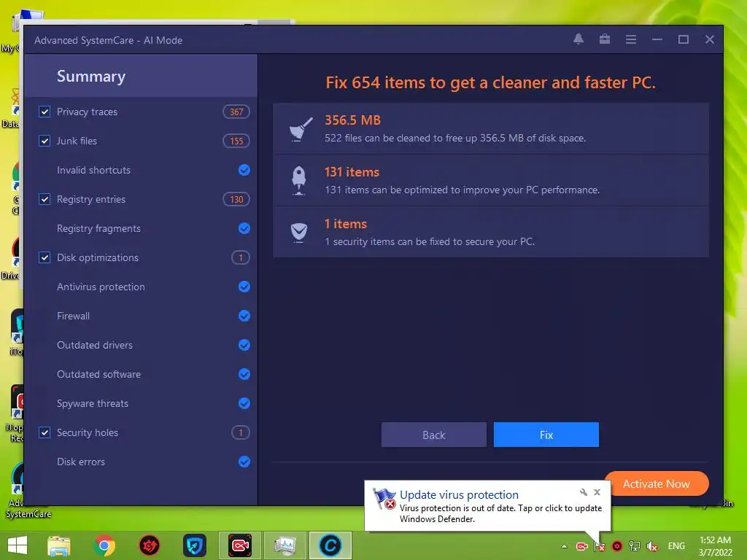
Task: Select Spyware threats label
Action: point(93,403)
